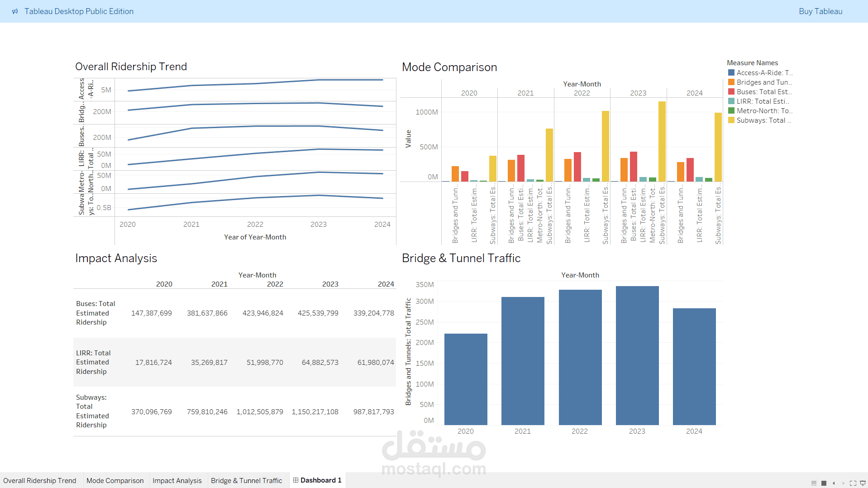Click the Value axis label in Mode Comparison
868x488 pixels.
pos(408,139)
